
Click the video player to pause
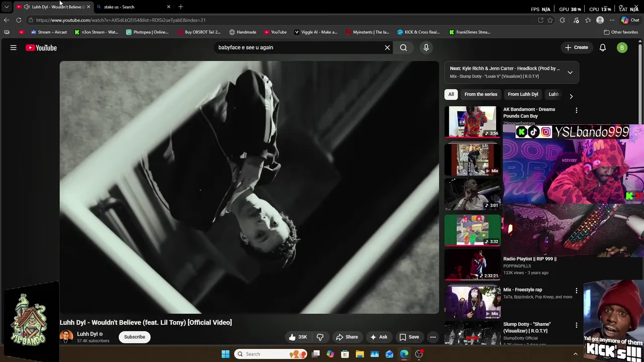[249, 187]
